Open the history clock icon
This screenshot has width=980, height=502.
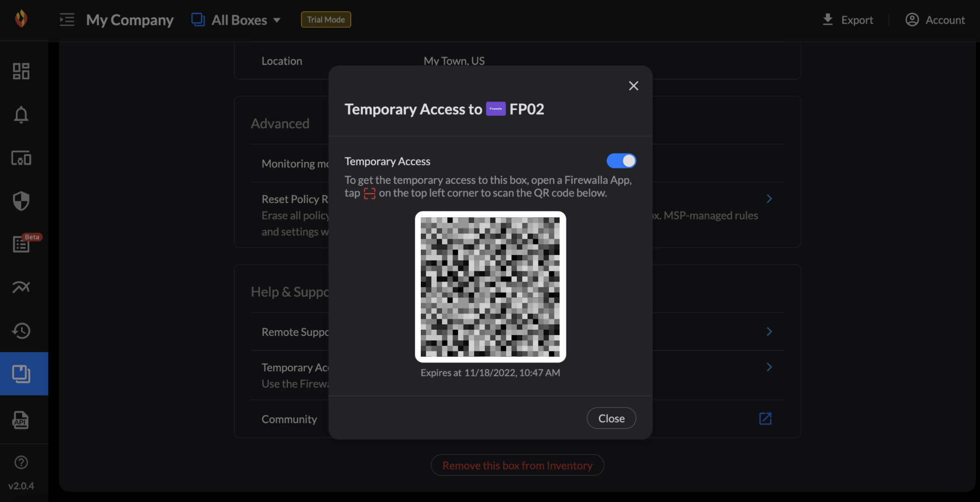pos(21,331)
